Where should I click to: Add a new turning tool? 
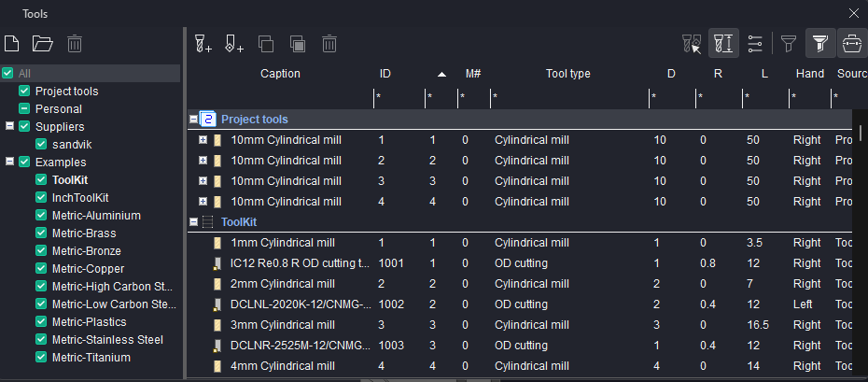click(235, 43)
